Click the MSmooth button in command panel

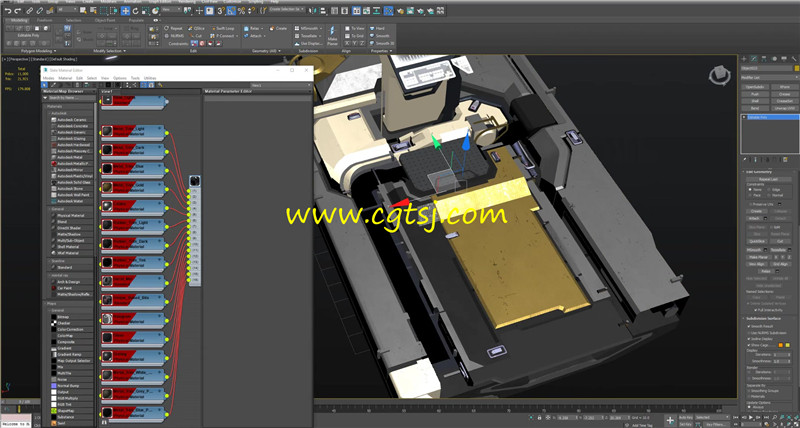[x=754, y=250]
